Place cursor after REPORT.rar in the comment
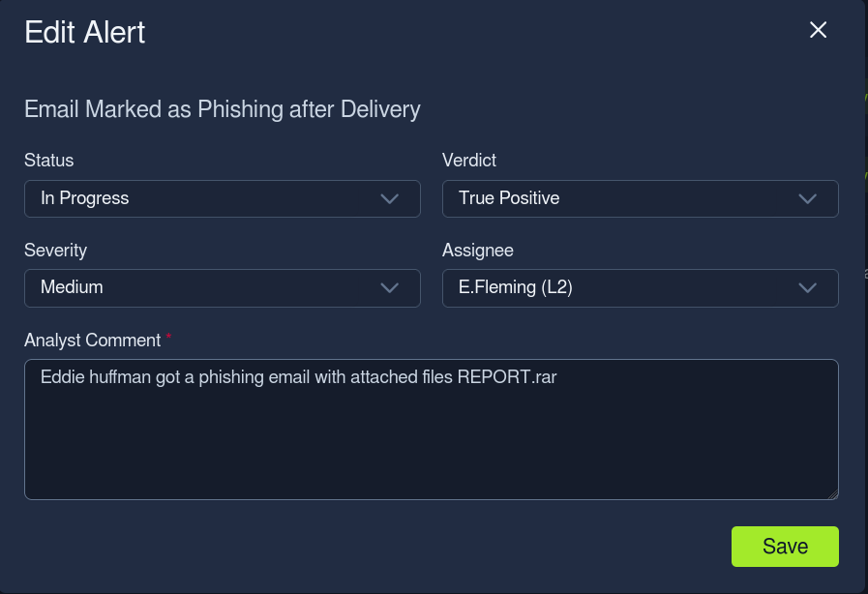Image resolution: width=868 pixels, height=594 pixels. [557, 377]
